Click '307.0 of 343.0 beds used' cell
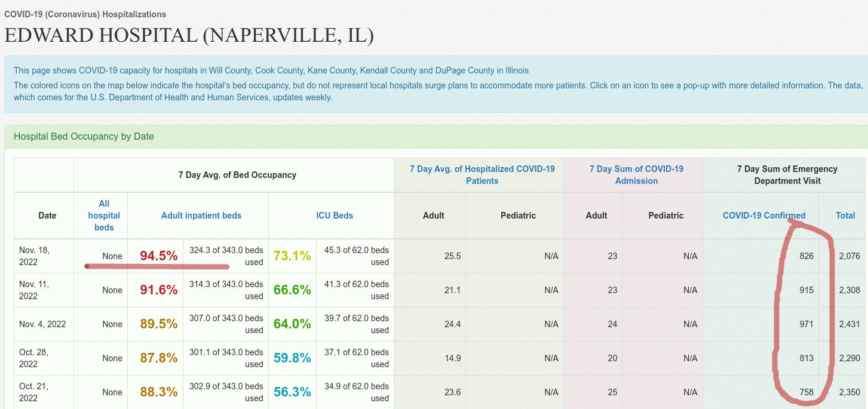Screen dimensions: 868x409 tap(226, 324)
